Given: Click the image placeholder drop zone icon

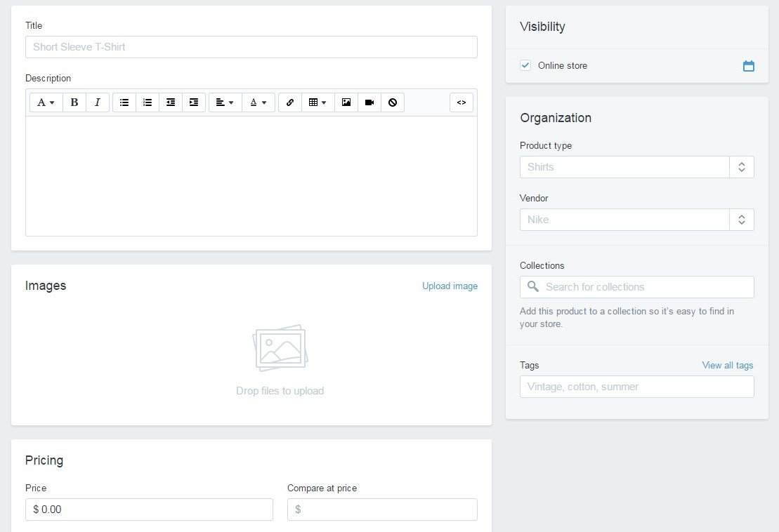Looking at the screenshot, I should point(280,348).
